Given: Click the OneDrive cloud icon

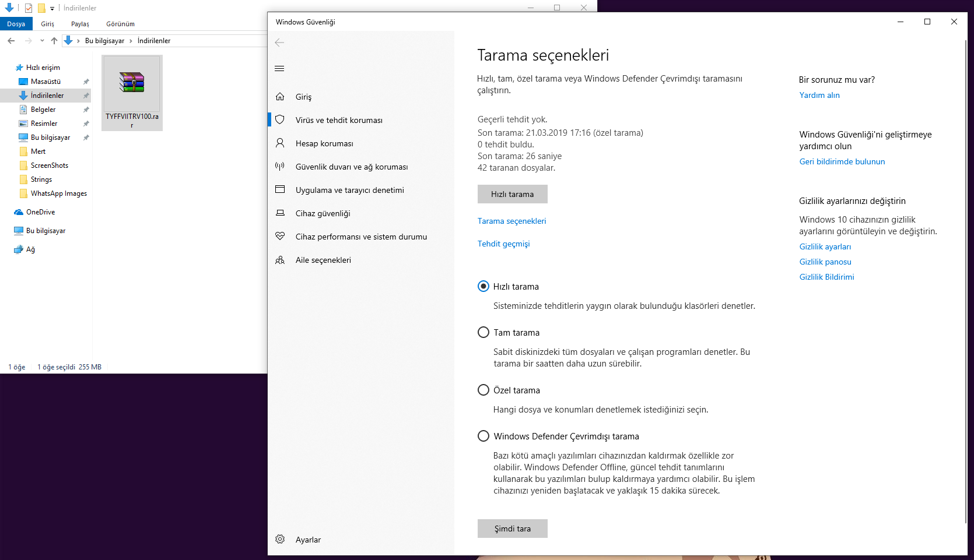Looking at the screenshot, I should [19, 212].
